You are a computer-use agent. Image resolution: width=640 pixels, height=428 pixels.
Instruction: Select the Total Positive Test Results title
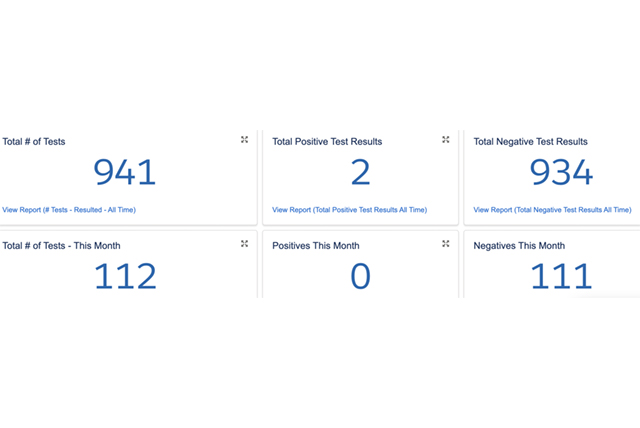point(327,142)
